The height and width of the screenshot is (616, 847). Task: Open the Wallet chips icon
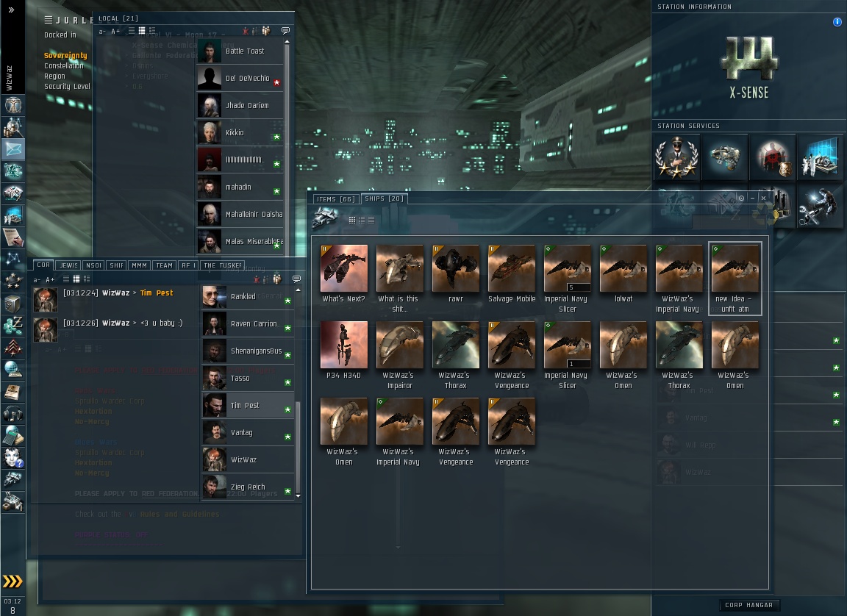pyautogui.click(x=13, y=326)
